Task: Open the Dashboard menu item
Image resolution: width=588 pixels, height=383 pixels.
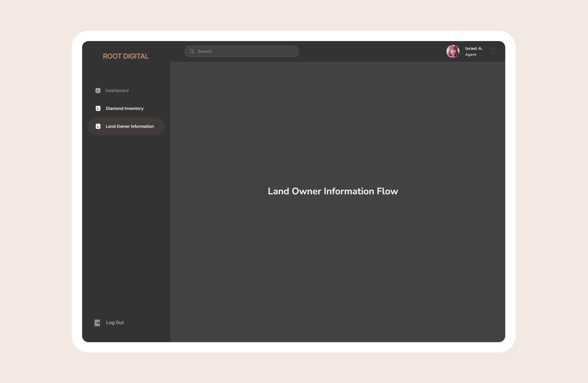Action: pyautogui.click(x=117, y=91)
